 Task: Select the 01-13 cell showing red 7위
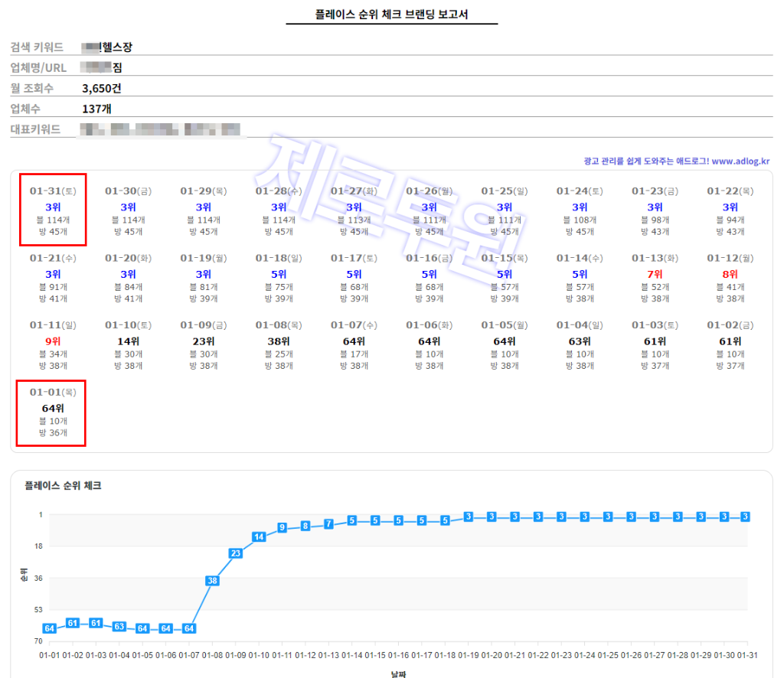point(655,272)
